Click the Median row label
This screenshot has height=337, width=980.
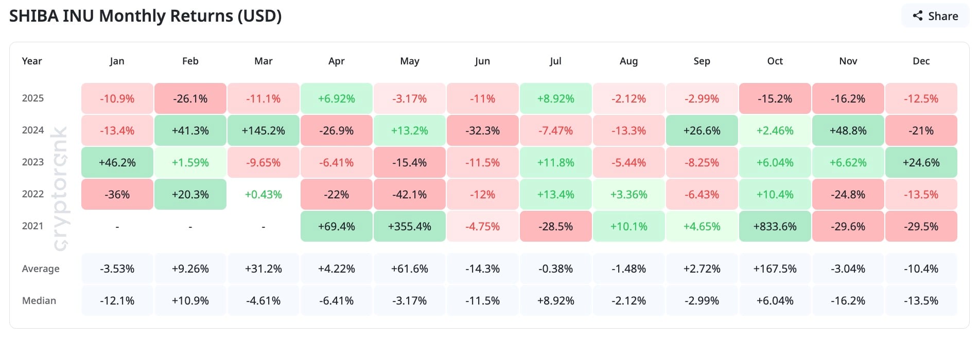(39, 300)
